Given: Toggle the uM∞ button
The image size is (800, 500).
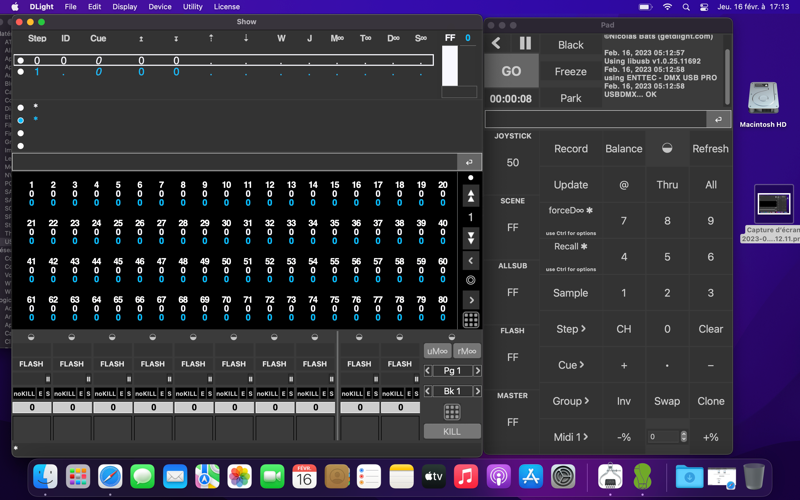Looking at the screenshot, I should [x=437, y=351].
